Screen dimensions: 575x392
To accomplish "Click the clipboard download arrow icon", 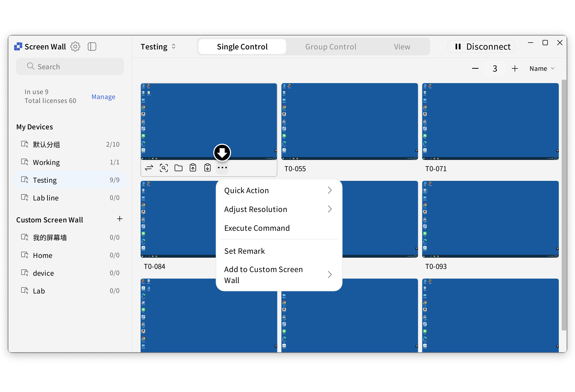I will point(208,168).
